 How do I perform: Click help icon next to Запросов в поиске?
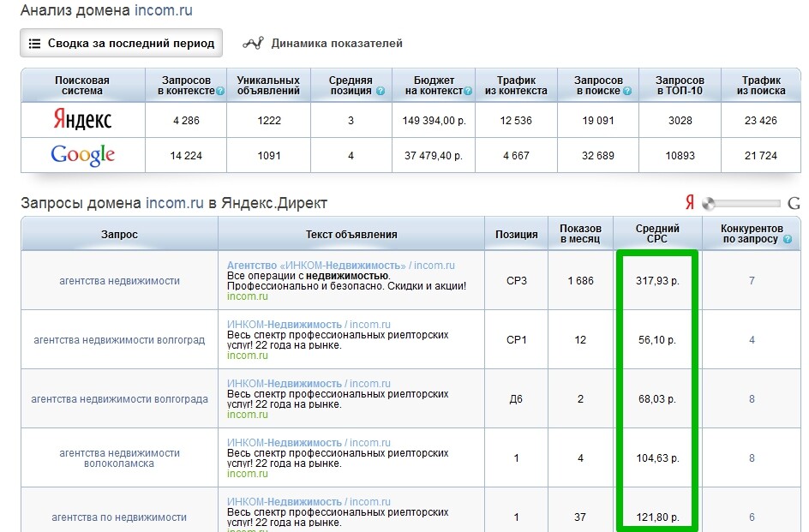coord(626,92)
